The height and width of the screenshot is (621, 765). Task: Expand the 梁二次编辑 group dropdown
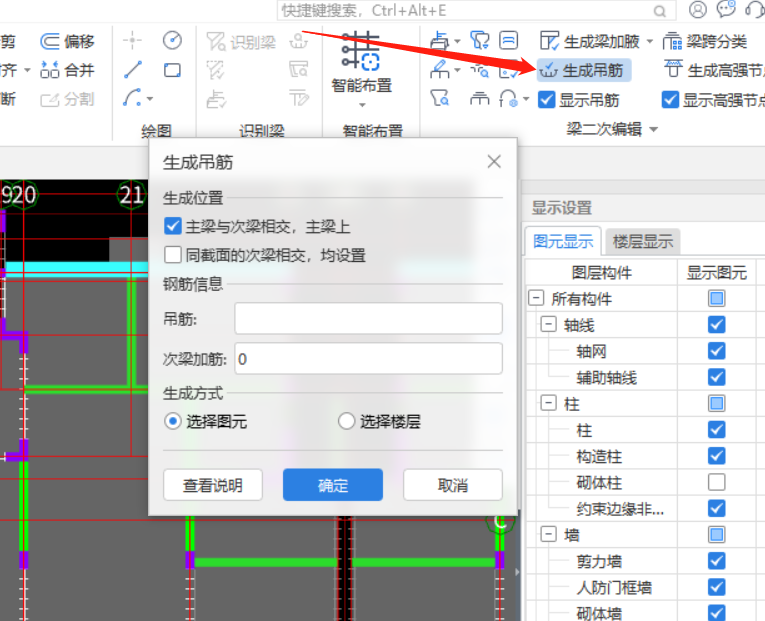(x=654, y=129)
